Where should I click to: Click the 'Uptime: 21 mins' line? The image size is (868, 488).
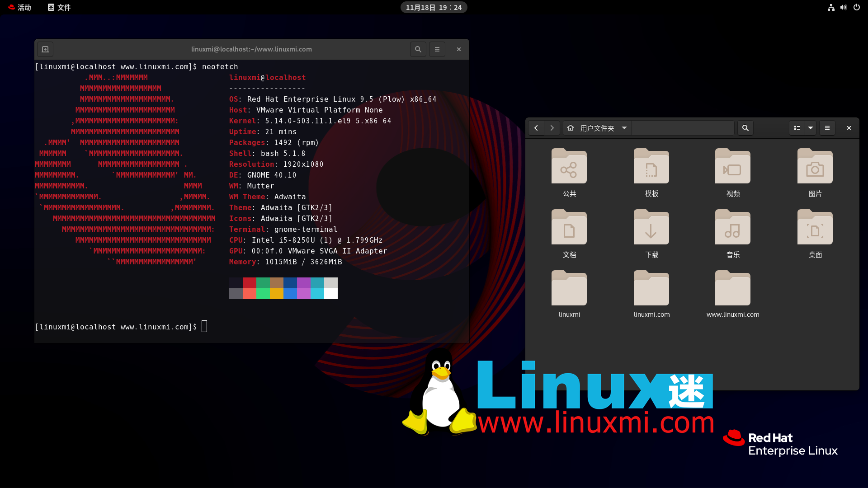[x=263, y=132]
